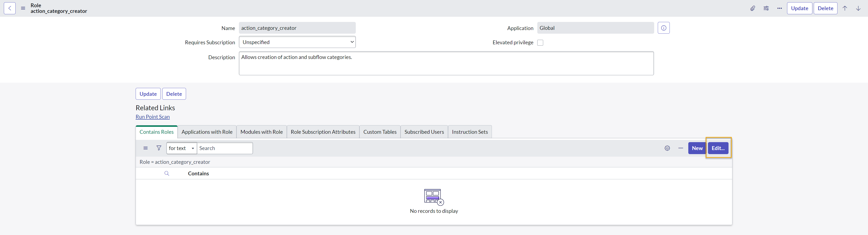This screenshot has height=235, width=868.
Task: Go to previous record with up arrow
Action: click(845, 8)
